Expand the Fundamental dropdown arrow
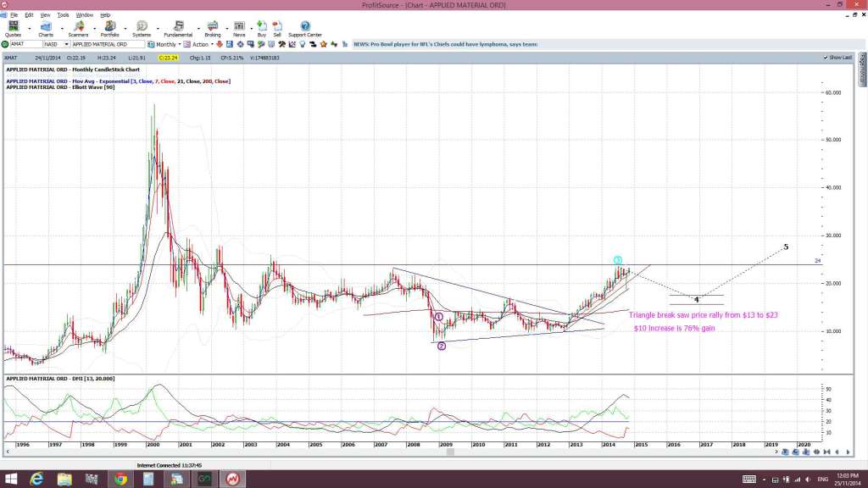 click(198, 28)
